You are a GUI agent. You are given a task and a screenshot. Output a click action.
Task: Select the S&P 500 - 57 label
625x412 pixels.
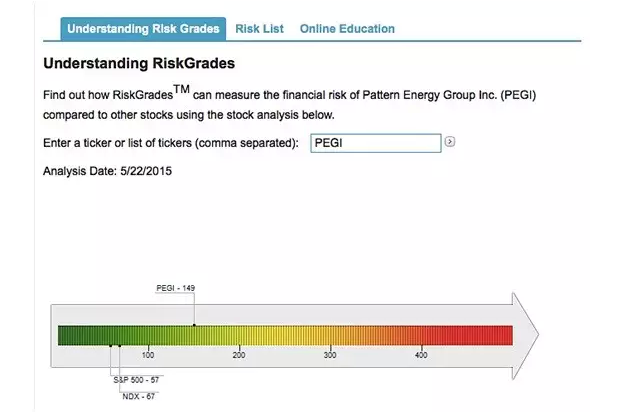pos(135,380)
